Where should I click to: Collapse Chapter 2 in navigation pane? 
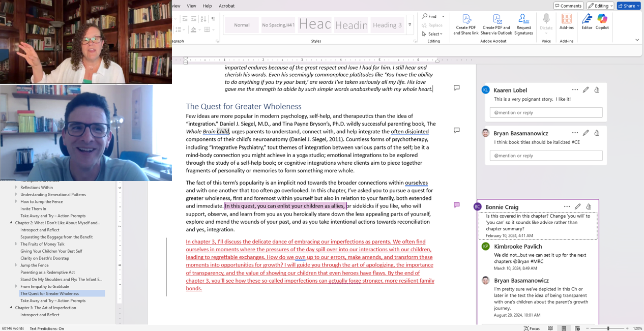click(11, 223)
